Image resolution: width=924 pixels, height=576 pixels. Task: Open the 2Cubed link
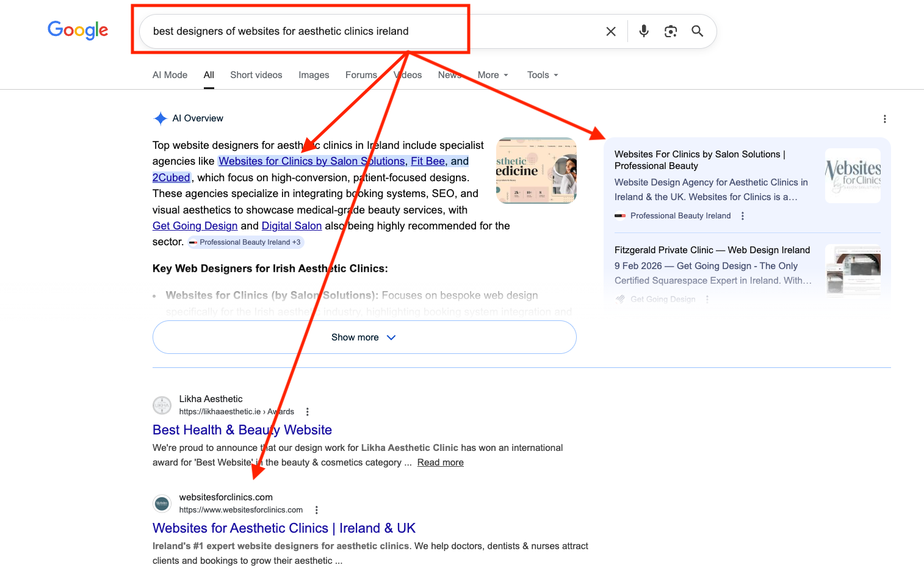coord(171,178)
